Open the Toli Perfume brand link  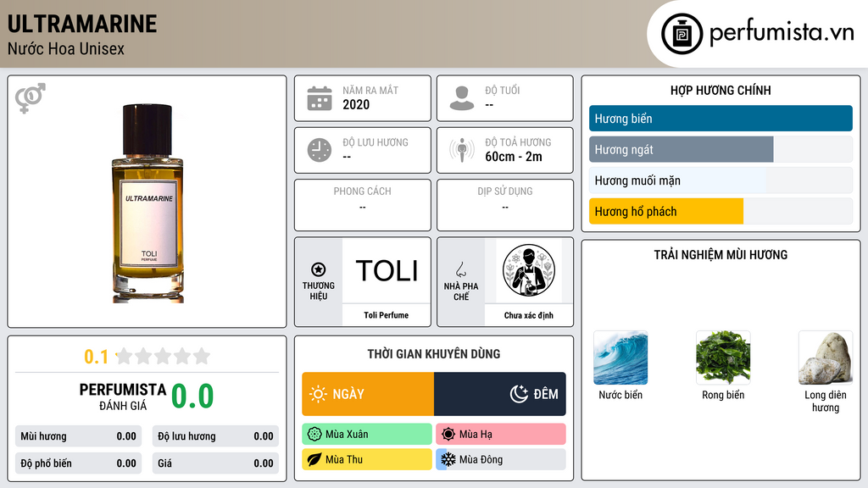[x=386, y=315]
